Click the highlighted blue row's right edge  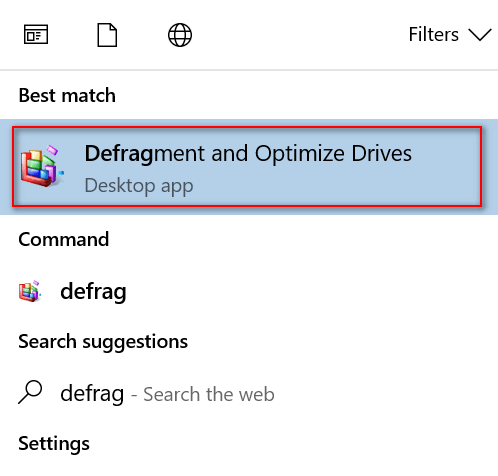point(490,167)
